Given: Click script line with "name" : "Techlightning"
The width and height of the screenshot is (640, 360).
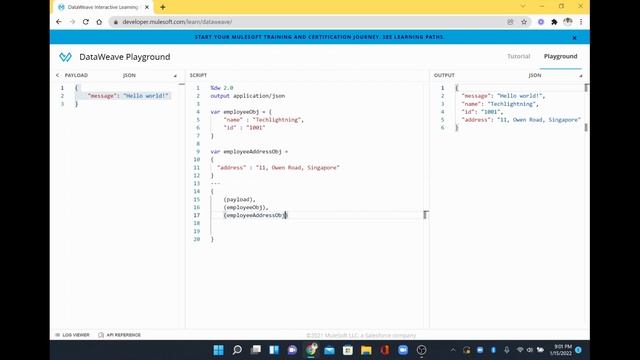Looking at the screenshot, I should point(263,120).
